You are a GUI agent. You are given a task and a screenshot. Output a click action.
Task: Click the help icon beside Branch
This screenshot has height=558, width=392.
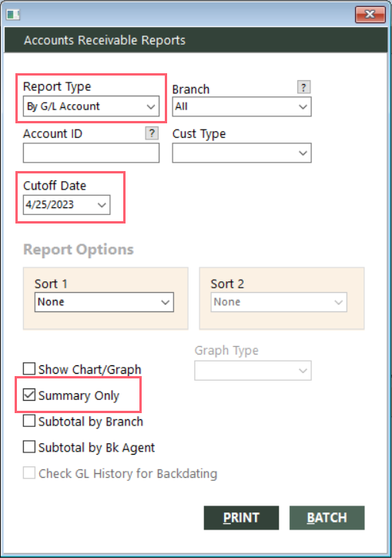(303, 87)
